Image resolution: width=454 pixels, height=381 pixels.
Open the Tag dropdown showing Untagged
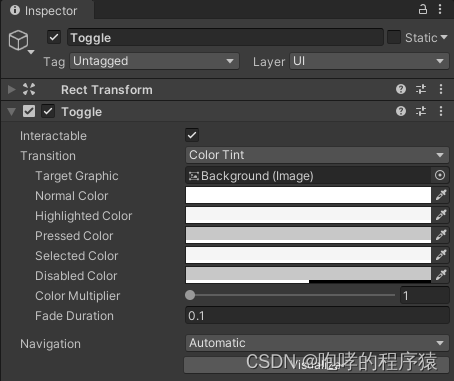(154, 61)
